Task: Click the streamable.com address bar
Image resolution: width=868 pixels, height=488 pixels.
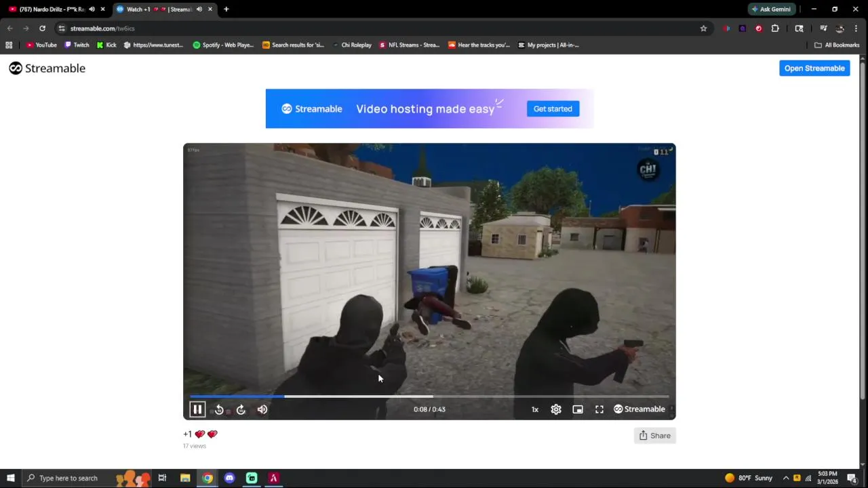Action: 383,28
